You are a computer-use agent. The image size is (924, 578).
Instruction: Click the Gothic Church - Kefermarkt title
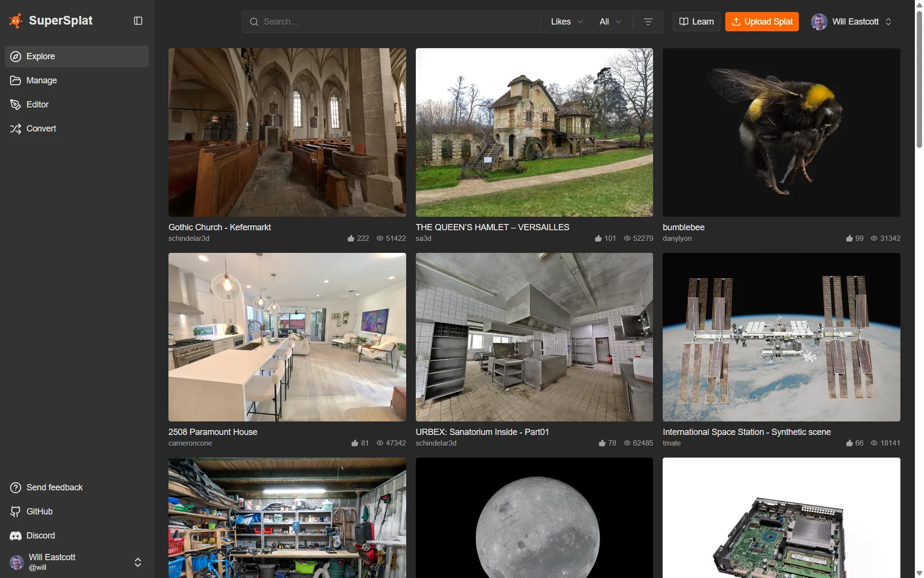coord(219,227)
